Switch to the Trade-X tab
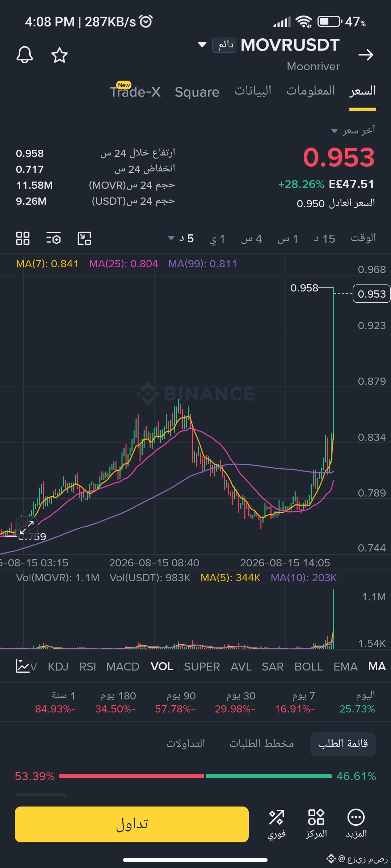 (135, 91)
